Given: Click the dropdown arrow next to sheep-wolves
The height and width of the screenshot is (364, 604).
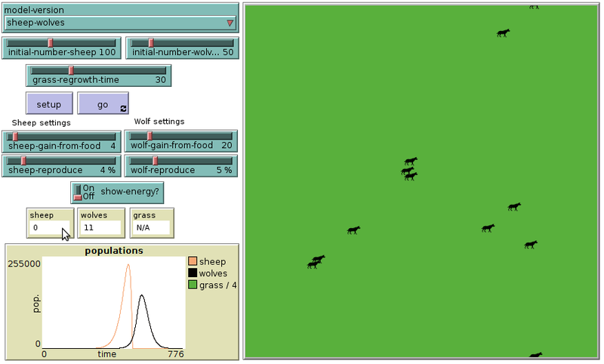Looking at the screenshot, I should (230, 23).
